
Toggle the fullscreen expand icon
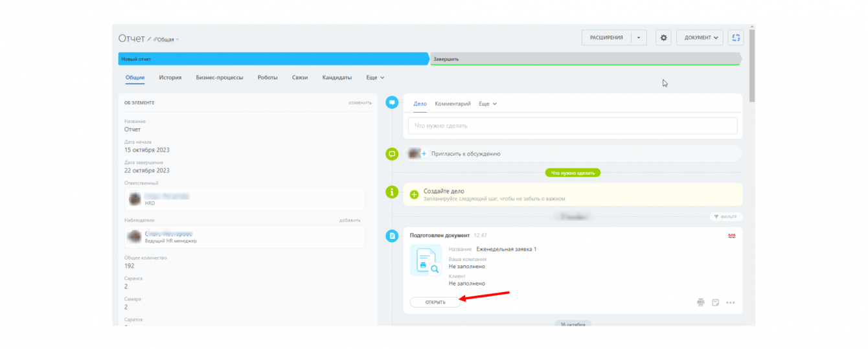point(736,38)
